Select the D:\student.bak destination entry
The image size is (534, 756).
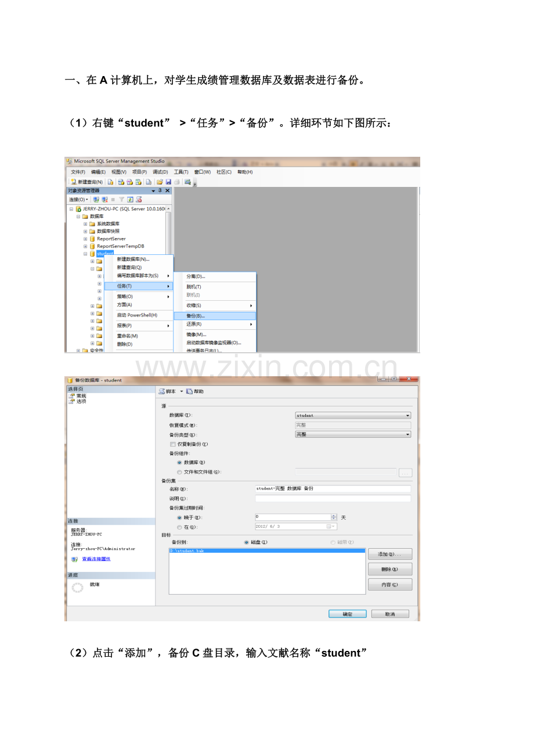267,550
